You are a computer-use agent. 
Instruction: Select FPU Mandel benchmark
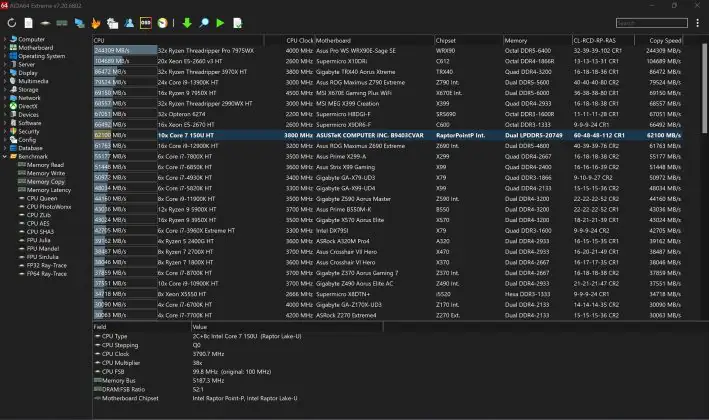click(43, 249)
